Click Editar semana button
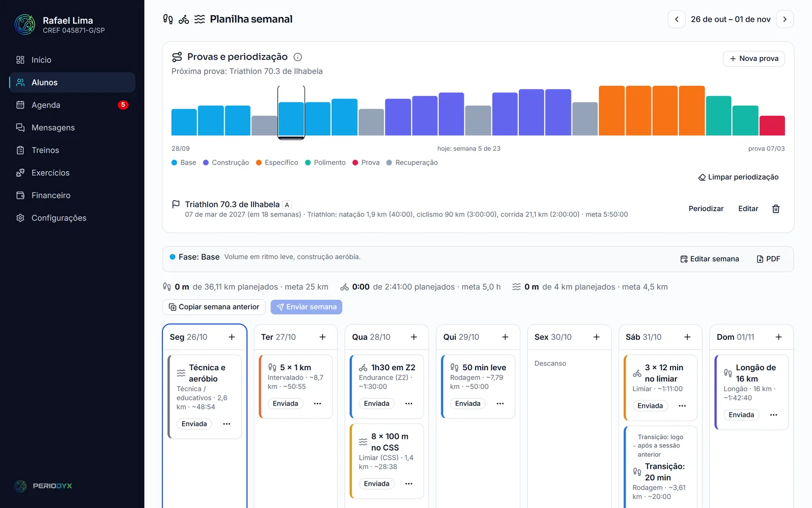Screen dimensions: 812x508 709,259
